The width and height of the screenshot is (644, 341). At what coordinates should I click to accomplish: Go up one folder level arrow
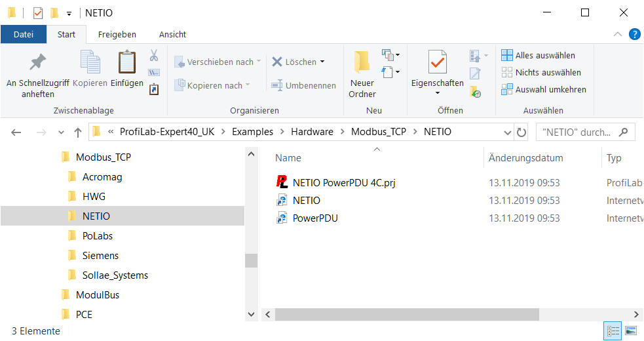77,132
